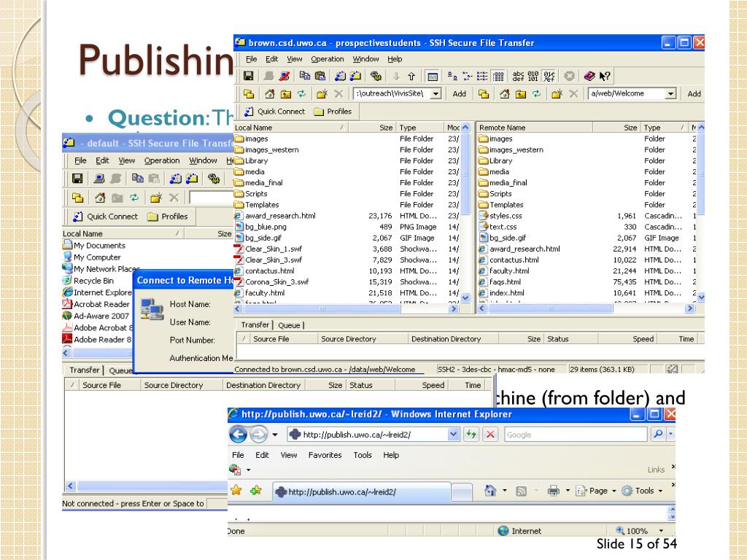The image size is (747, 560).
Task: Open the File menu in the default SSH window
Action: coord(80,160)
